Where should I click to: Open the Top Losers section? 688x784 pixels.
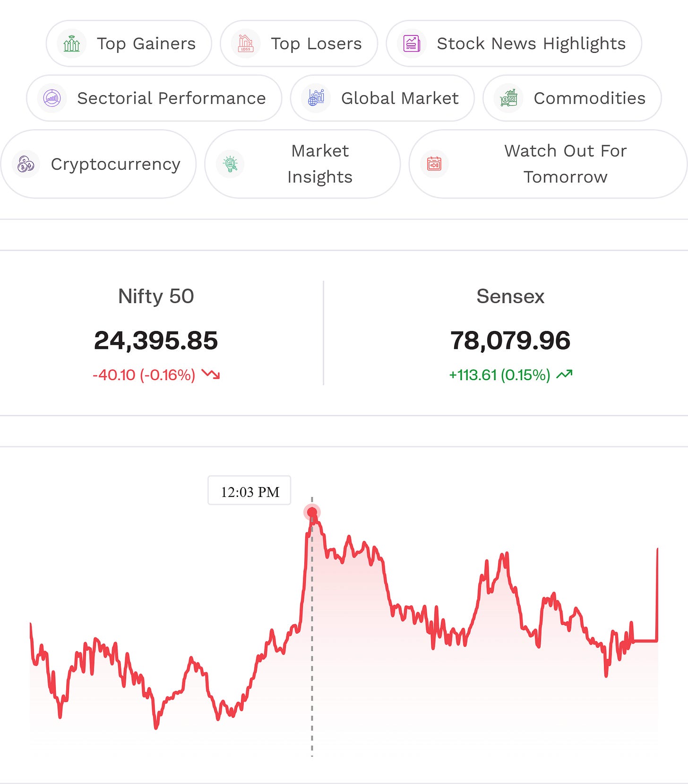[299, 44]
